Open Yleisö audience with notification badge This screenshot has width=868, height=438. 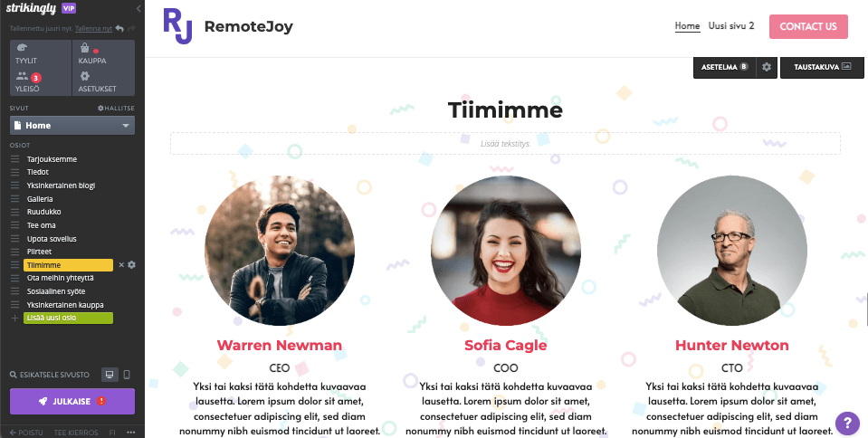pyautogui.click(x=41, y=82)
